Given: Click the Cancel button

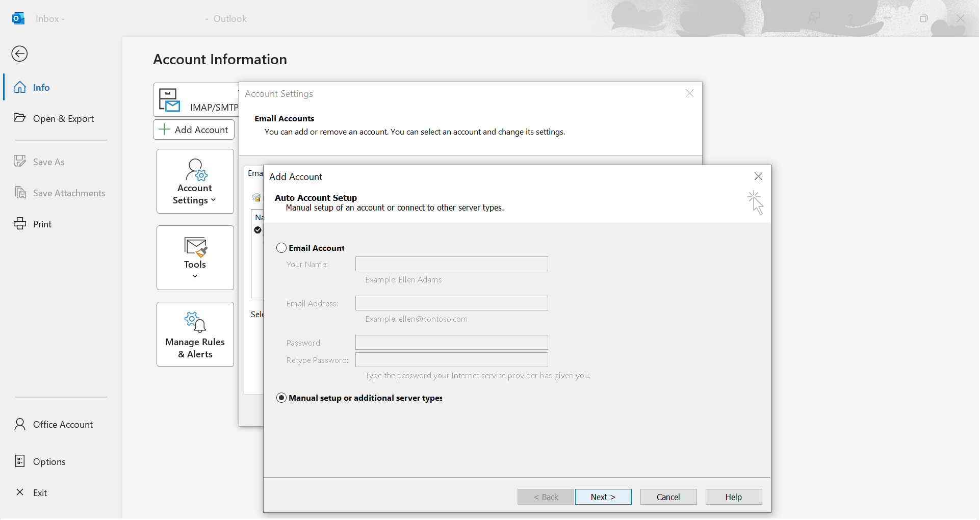Looking at the screenshot, I should (668, 497).
